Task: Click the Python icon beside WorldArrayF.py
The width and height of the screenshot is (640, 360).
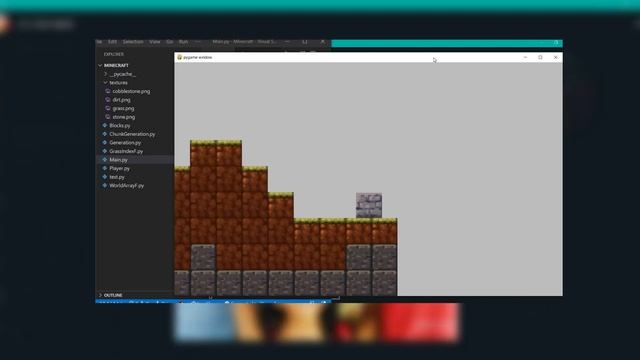Action: point(104,185)
